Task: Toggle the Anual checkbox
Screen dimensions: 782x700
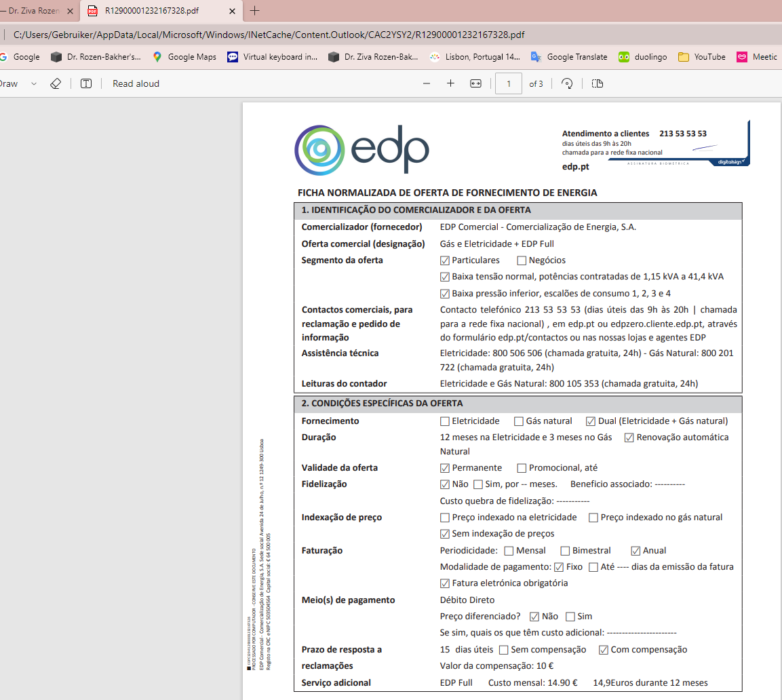Action: click(x=636, y=551)
